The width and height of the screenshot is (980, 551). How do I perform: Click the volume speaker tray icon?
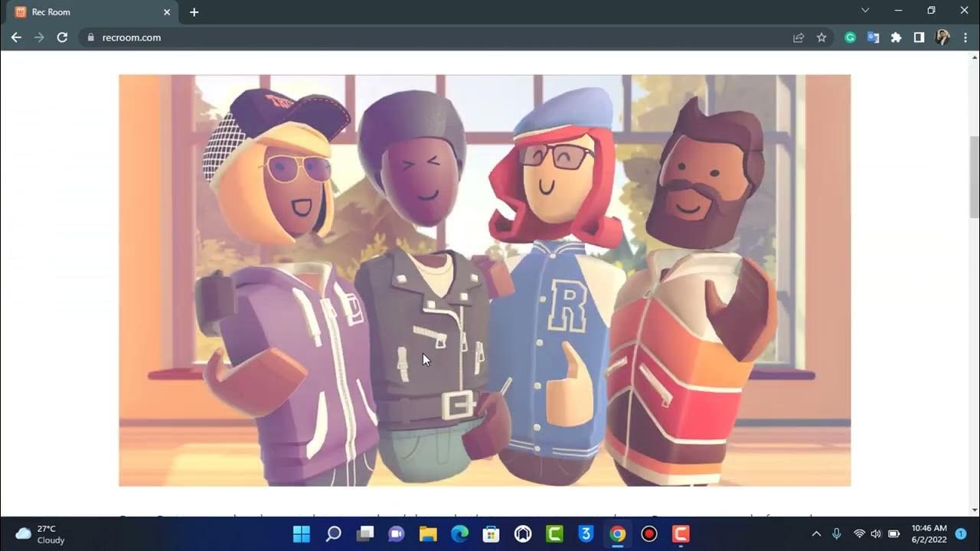point(876,533)
